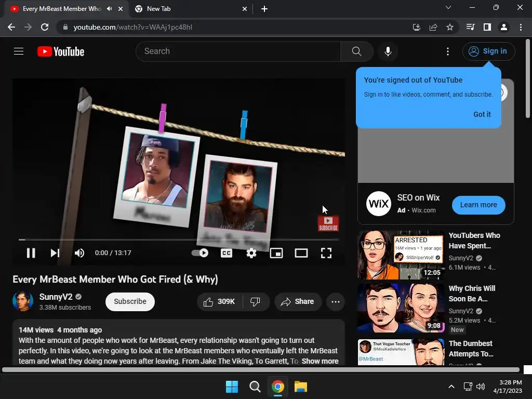Screen dimensions: 532x399
Task: Share this video
Action: (x=298, y=302)
